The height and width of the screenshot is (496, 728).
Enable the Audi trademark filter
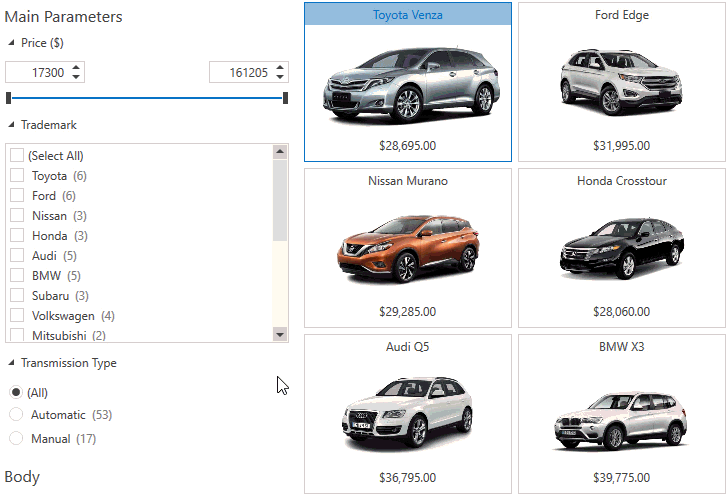pos(17,256)
